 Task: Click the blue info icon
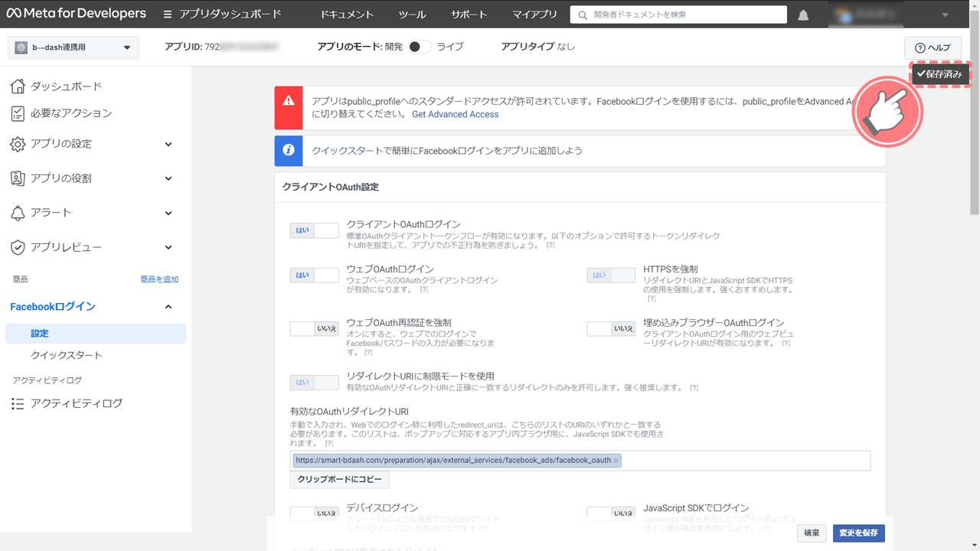click(x=289, y=151)
